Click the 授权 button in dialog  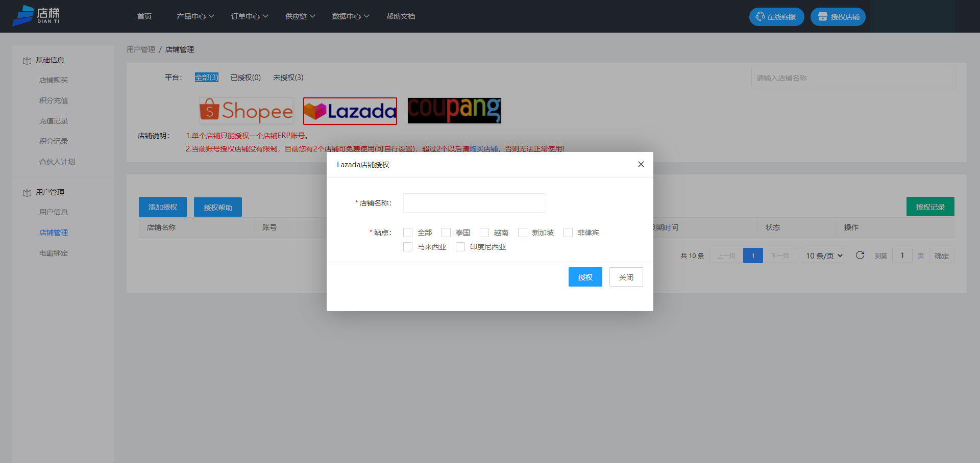[x=585, y=277]
